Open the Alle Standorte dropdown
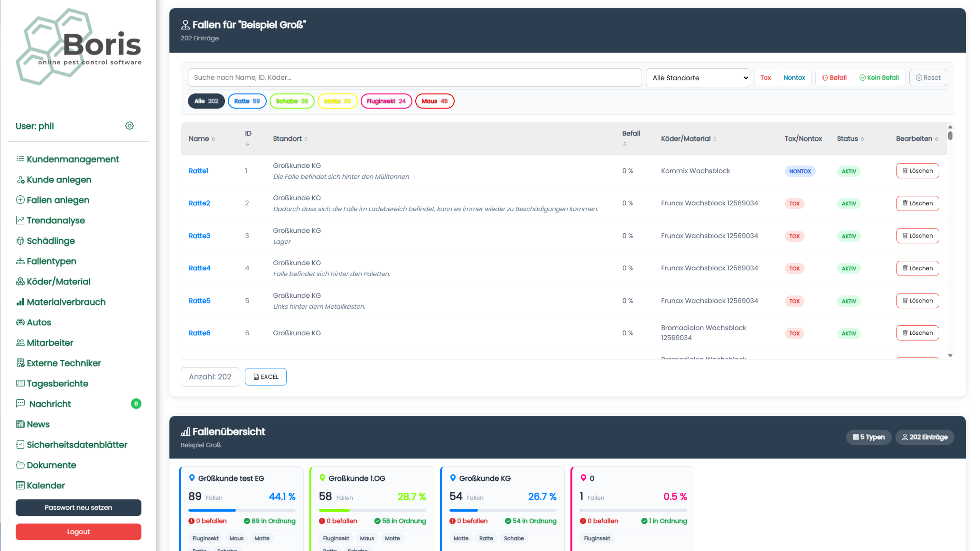The height and width of the screenshot is (551, 980). tap(698, 78)
